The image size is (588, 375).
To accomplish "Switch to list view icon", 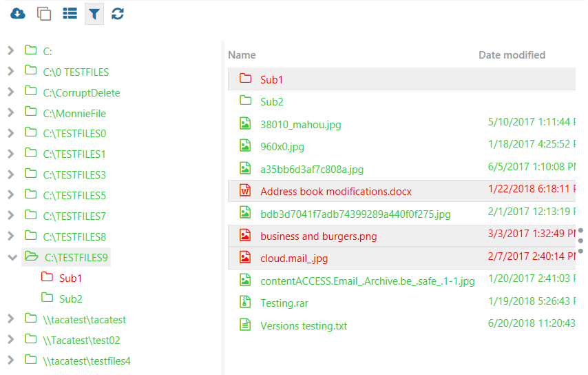I will [70, 14].
